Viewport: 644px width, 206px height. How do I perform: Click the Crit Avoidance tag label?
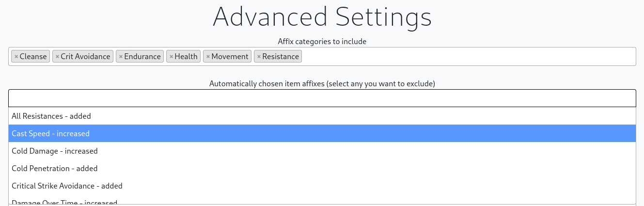[85, 57]
